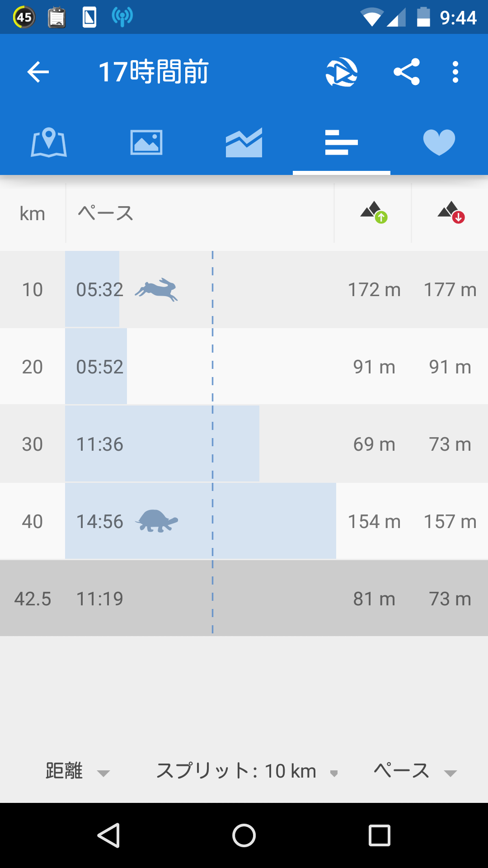Tap the elevation gain column icon
Screen dimensions: 488x868
coord(374,212)
